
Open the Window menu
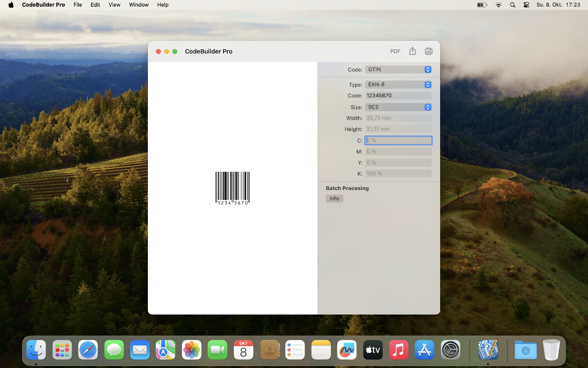[139, 5]
